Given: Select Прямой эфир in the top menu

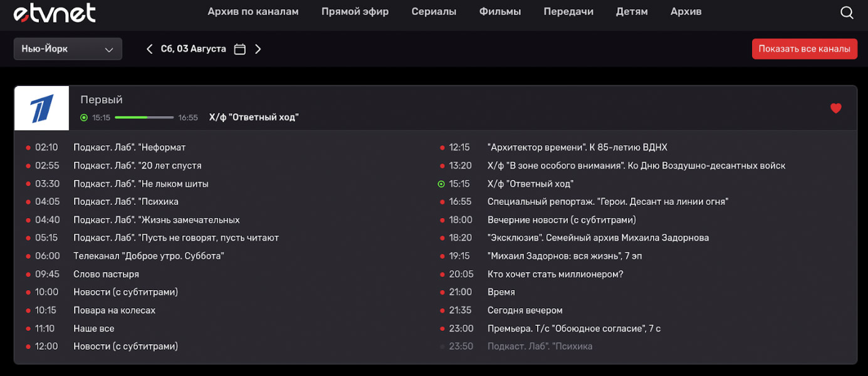Looking at the screenshot, I should pyautogui.click(x=355, y=11).
